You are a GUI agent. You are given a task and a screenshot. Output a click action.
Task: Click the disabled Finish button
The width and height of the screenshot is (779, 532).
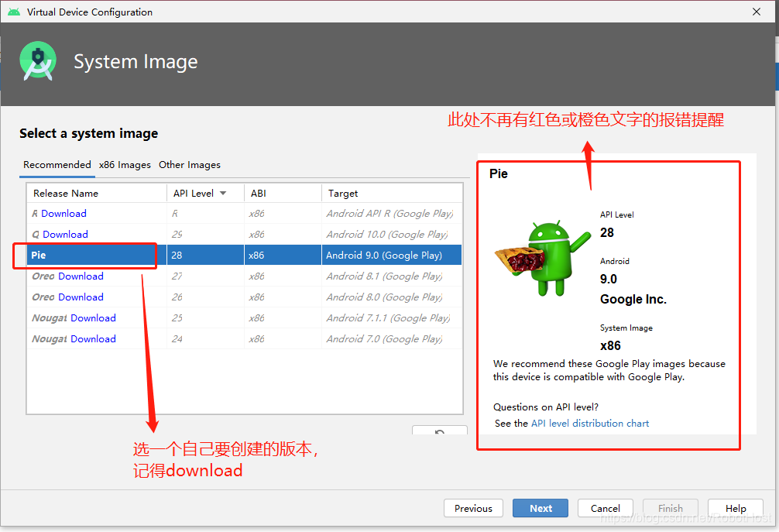(x=670, y=508)
